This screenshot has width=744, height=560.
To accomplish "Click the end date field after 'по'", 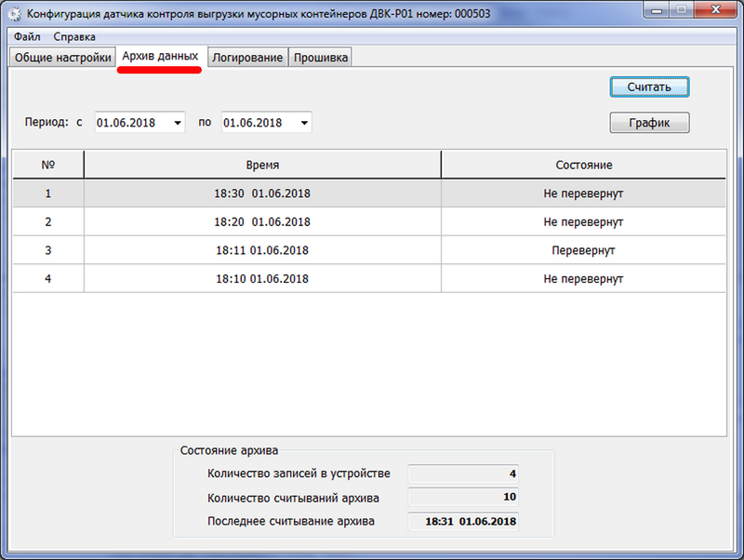I will [267, 123].
